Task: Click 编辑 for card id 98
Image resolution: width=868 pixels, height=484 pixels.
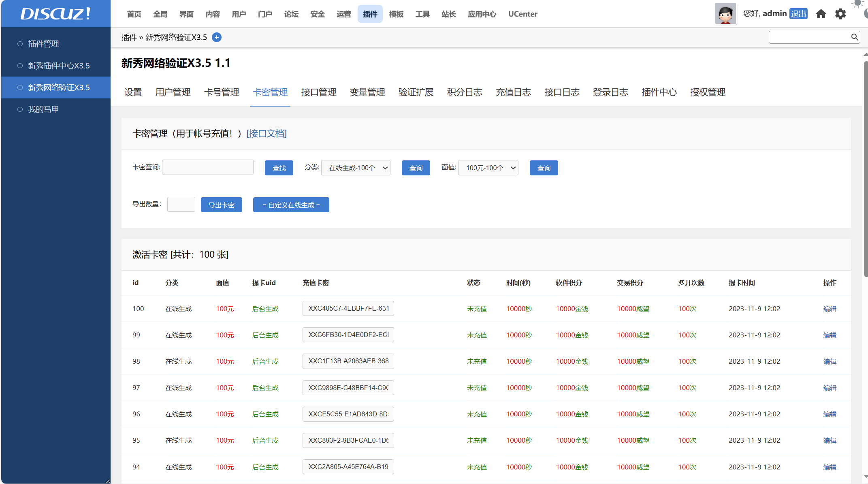Action: click(830, 361)
